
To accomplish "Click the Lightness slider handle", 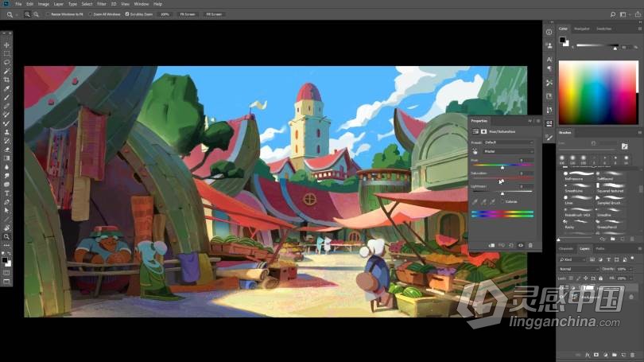I will (x=502, y=194).
